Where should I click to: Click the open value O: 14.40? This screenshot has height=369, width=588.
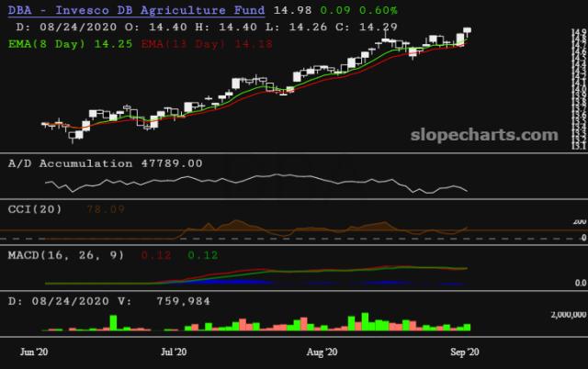(x=155, y=27)
